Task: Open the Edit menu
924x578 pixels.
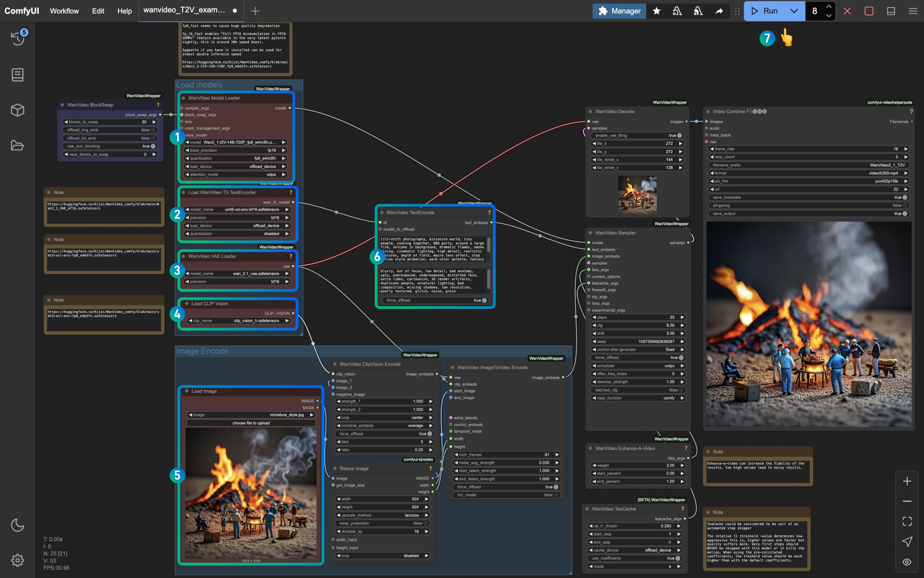Action: coord(98,11)
